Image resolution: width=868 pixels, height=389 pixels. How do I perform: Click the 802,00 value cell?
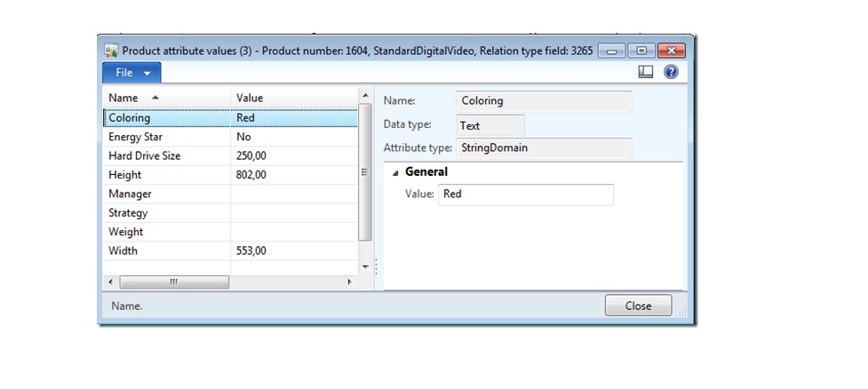[x=294, y=175]
